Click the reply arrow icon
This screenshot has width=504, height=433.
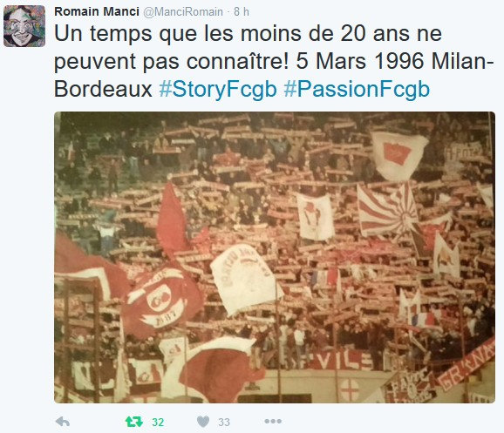coord(63,422)
